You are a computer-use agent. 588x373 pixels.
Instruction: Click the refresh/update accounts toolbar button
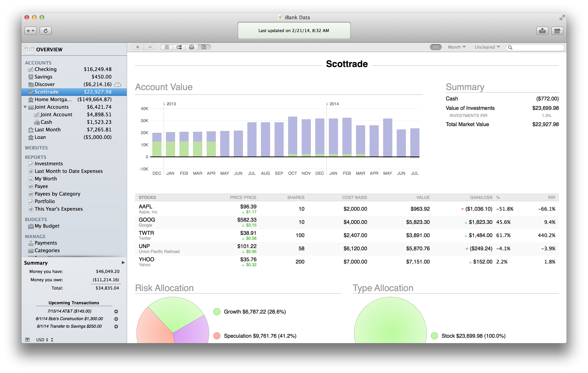[45, 31]
